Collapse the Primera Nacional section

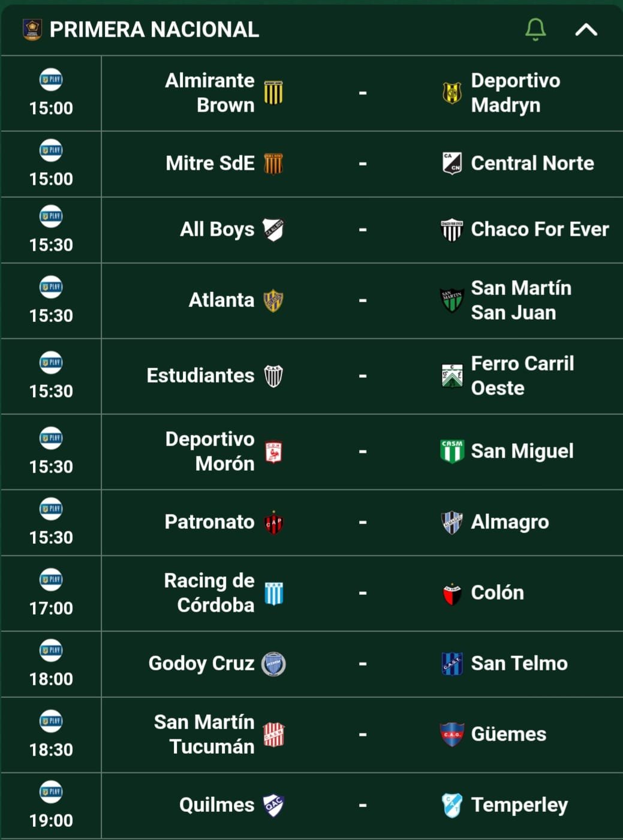coord(586,29)
